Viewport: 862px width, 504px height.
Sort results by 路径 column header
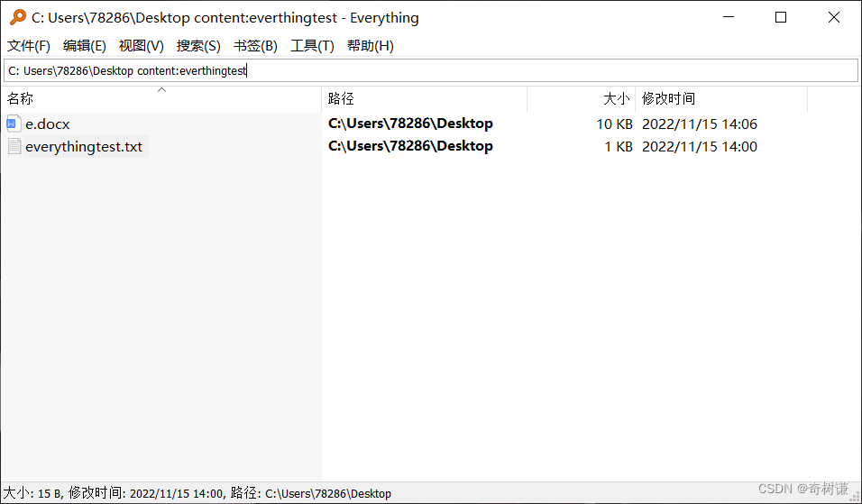coord(425,99)
